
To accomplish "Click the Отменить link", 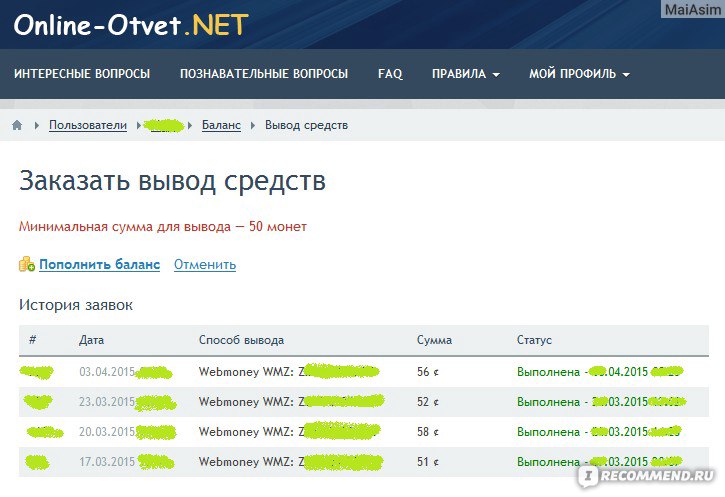I will 205,264.
